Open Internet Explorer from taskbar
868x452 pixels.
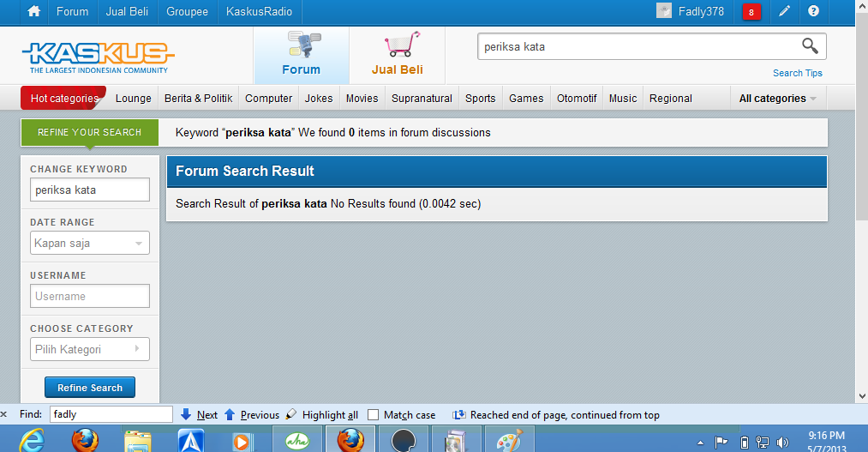point(32,441)
